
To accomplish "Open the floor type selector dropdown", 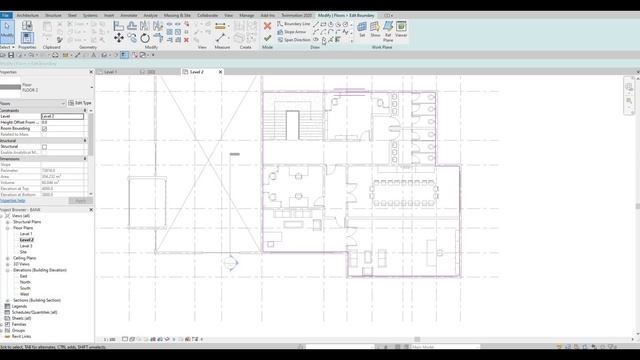I will (x=91, y=87).
